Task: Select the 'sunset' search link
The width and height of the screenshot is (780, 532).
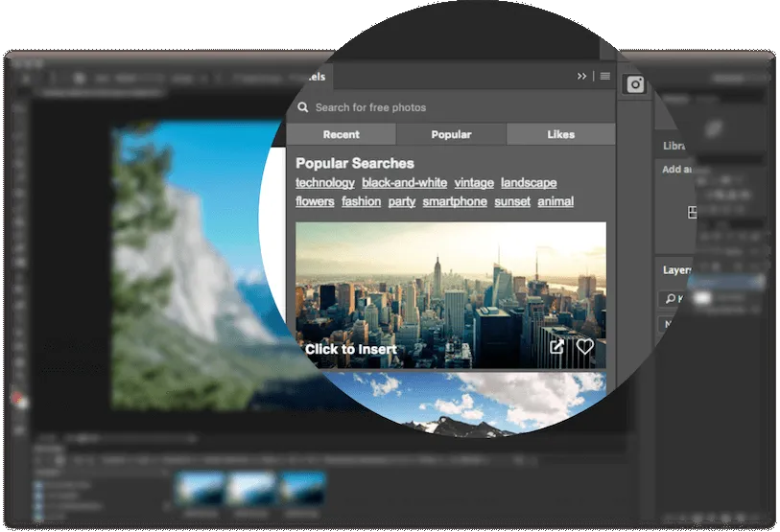Action: [x=512, y=202]
